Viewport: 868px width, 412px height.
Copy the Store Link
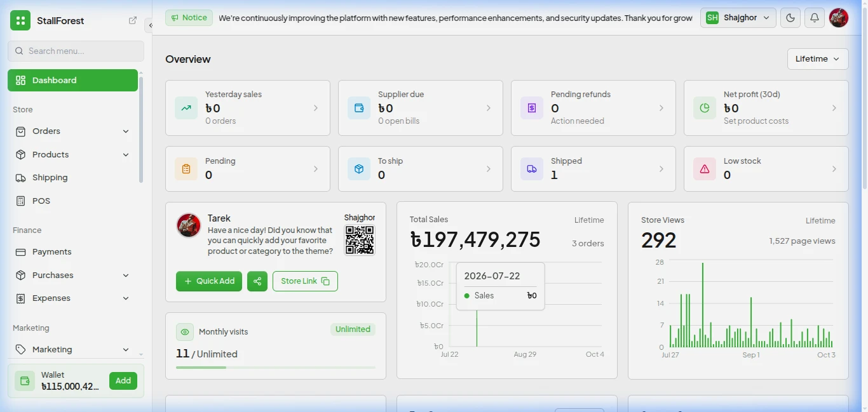[305, 281]
